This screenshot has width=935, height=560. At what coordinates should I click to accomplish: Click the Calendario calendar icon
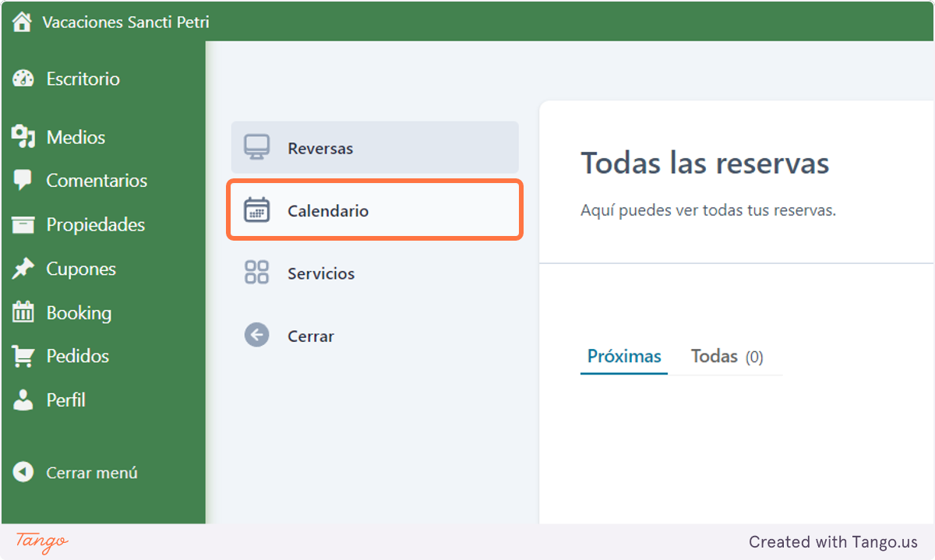click(256, 210)
